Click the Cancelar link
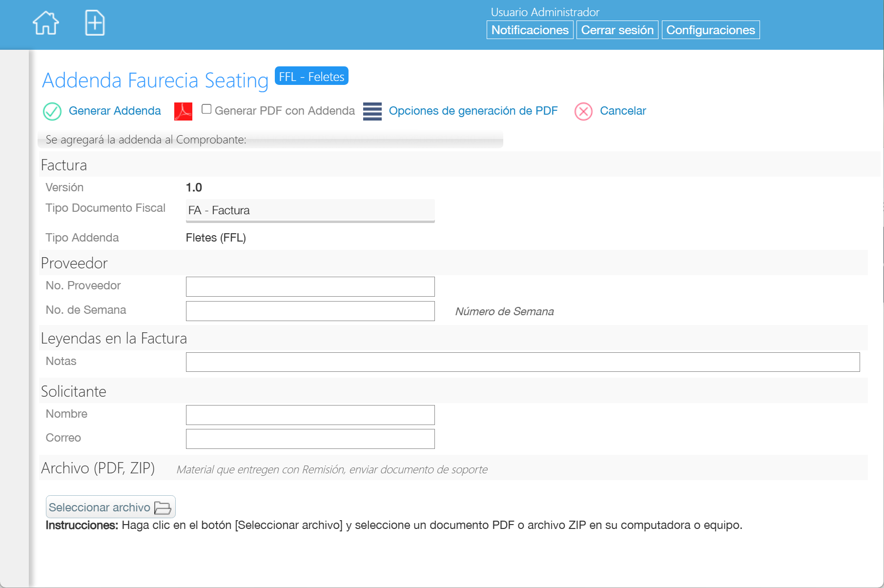This screenshot has width=884, height=588. (623, 111)
